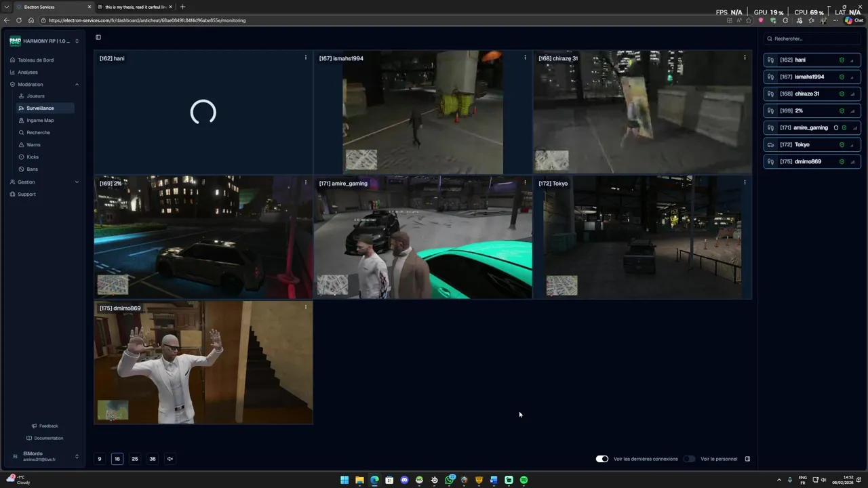This screenshot has height=488, width=868.
Task: Set grid size to 25 streams
Action: click(135, 459)
